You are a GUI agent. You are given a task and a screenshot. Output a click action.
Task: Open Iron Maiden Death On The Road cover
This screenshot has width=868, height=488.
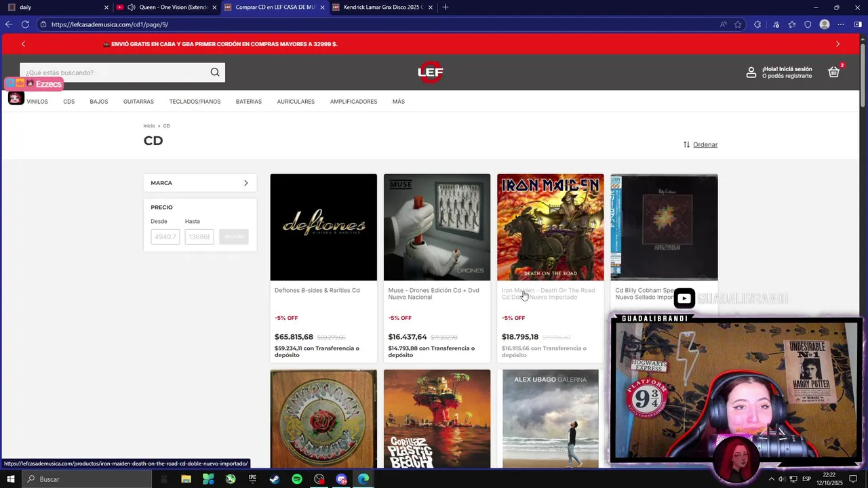(x=551, y=227)
